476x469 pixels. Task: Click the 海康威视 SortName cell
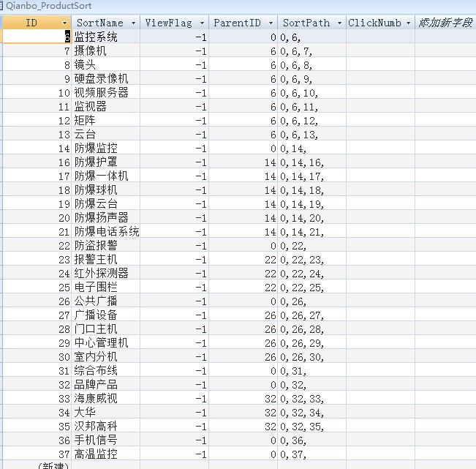[x=106, y=399]
